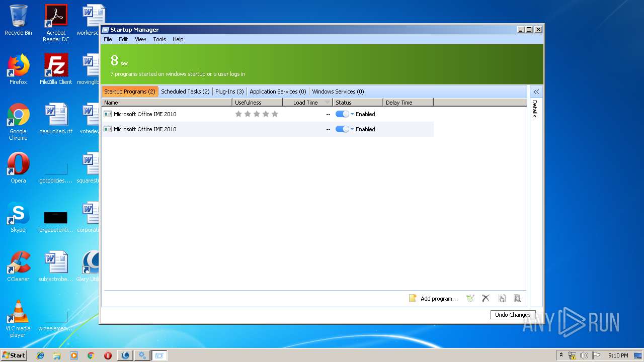Click the gear application taskbar icon

pyautogui.click(x=142, y=355)
